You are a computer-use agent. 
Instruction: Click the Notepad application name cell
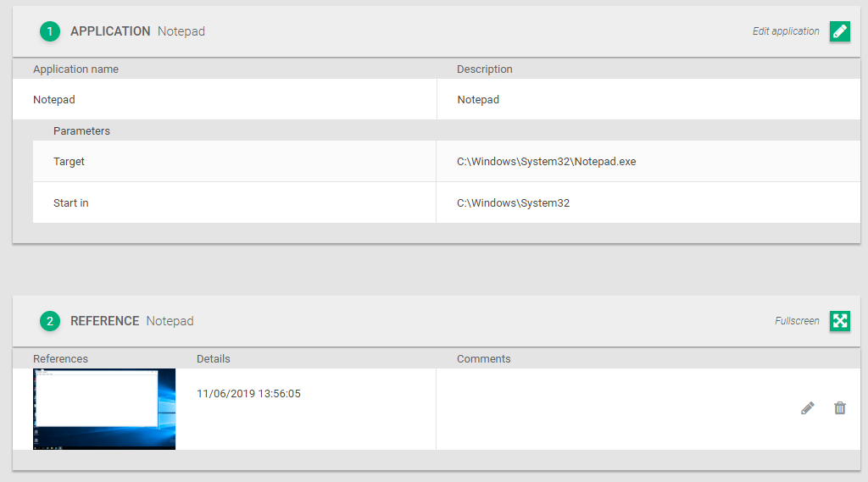tap(225, 100)
